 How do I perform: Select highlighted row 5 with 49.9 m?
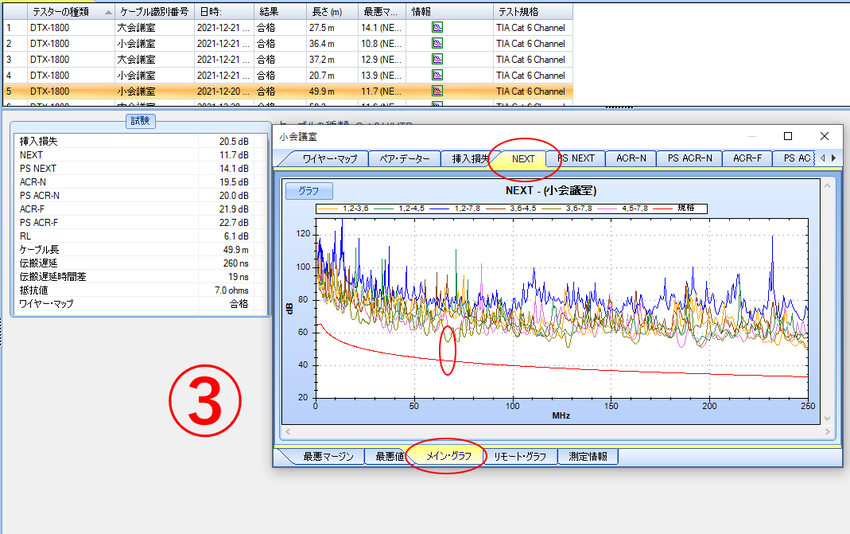coord(288,91)
